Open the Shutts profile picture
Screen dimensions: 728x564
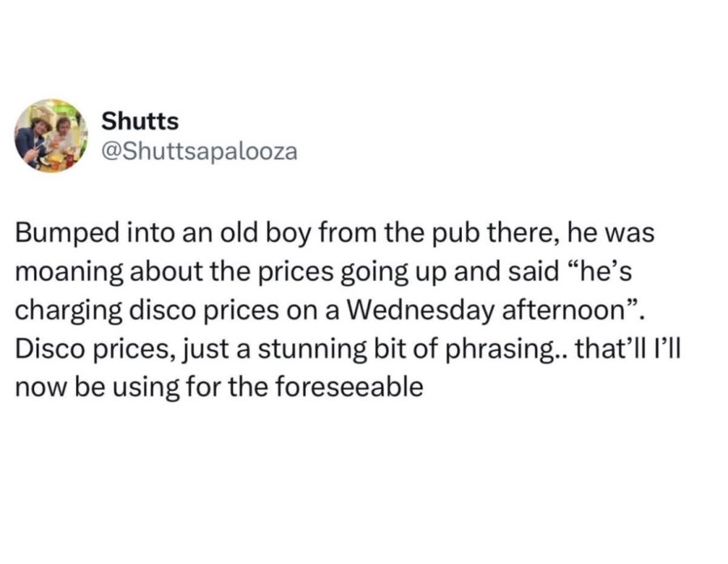(x=52, y=136)
